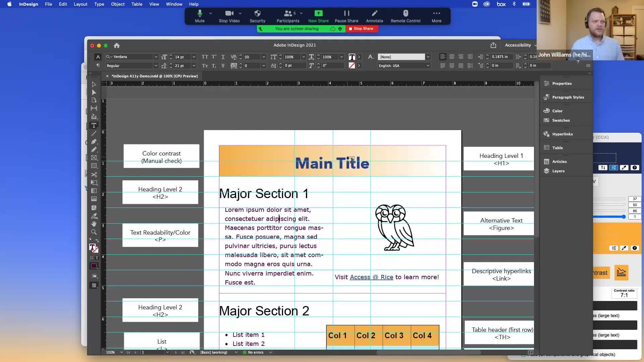Screen dimensions: 644x362
Task: Toggle Superscript formatting
Action: point(214,57)
